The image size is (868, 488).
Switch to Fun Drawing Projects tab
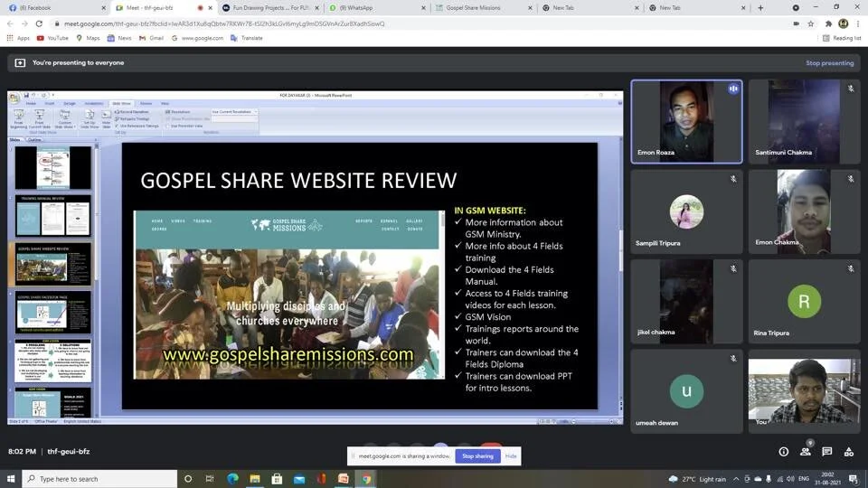(x=270, y=8)
